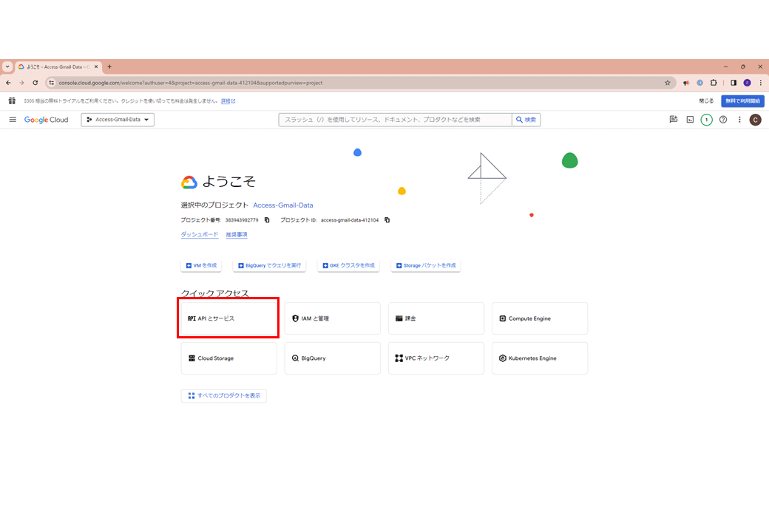Open the Cloud Storage card
Image resolution: width=769 pixels, height=532 pixels.
228,358
